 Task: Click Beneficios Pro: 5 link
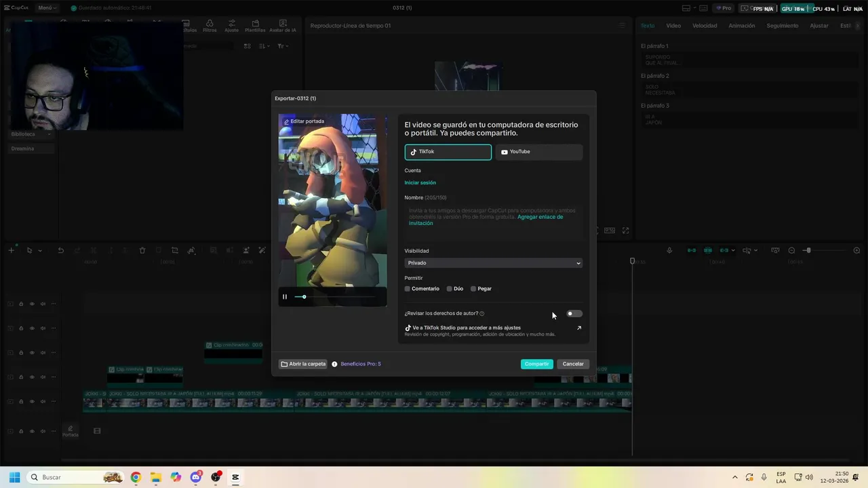[x=361, y=364]
